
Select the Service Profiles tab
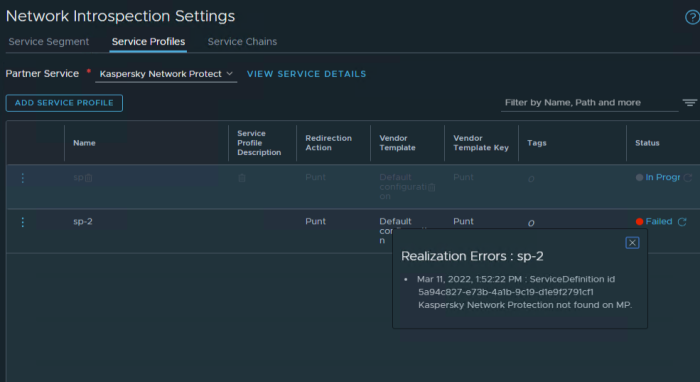(148, 42)
